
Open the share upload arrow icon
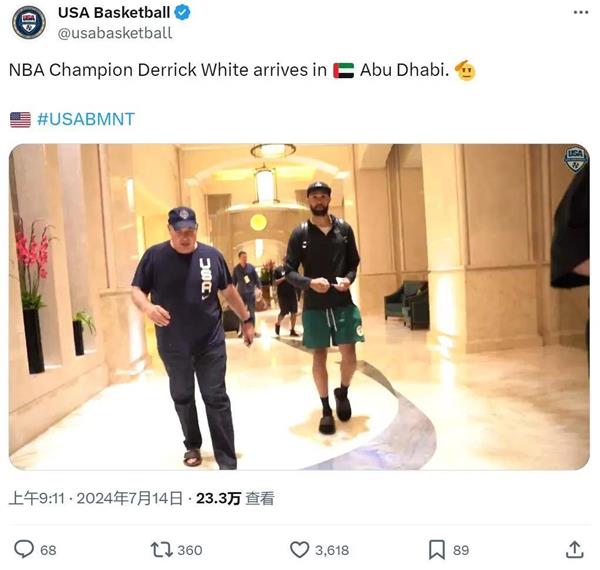[x=574, y=549]
